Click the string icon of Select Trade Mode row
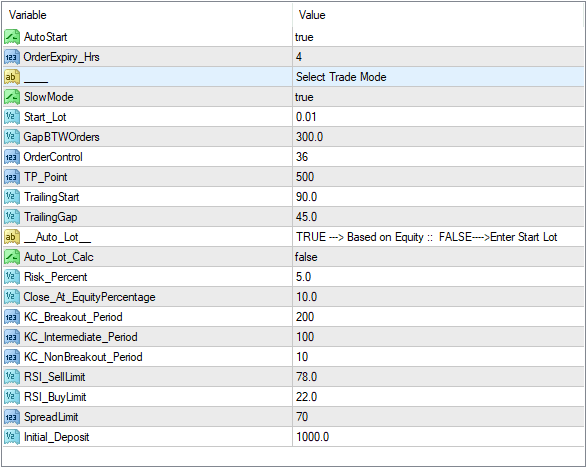Screen dimensions: 588x469 pos(12,77)
